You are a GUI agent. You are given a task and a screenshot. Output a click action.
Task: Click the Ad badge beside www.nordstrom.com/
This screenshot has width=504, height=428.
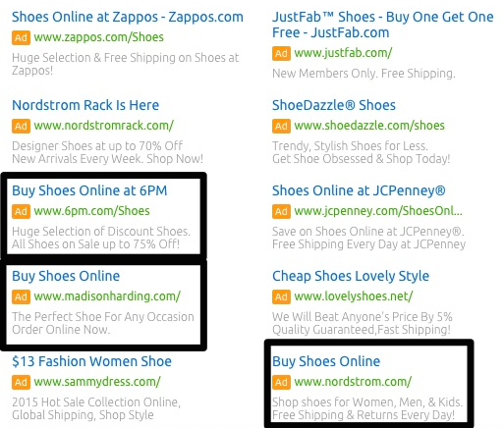pyautogui.click(x=281, y=382)
